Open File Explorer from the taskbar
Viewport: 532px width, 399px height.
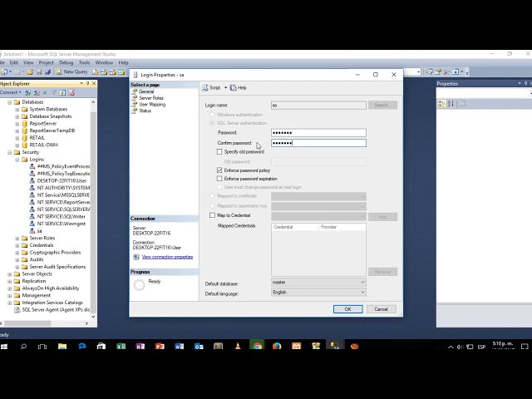[62, 347]
